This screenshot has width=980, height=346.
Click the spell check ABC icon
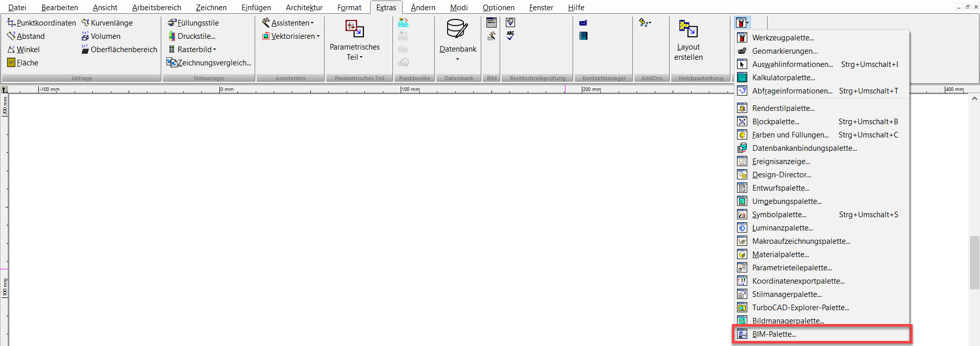click(510, 36)
